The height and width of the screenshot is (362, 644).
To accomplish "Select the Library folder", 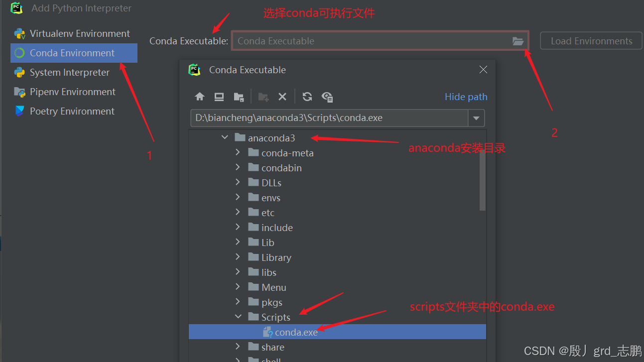I will (276, 257).
